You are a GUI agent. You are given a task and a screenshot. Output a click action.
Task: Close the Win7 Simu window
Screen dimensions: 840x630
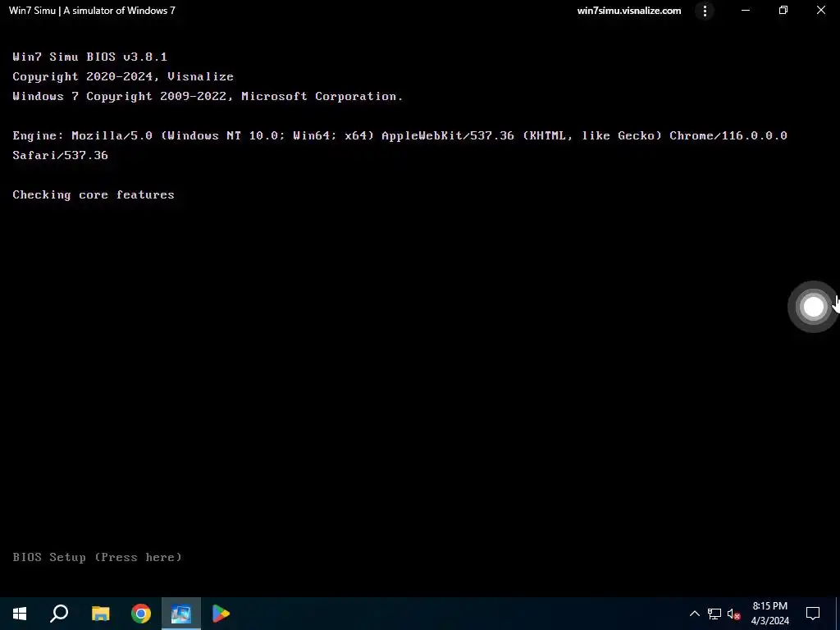click(x=820, y=11)
